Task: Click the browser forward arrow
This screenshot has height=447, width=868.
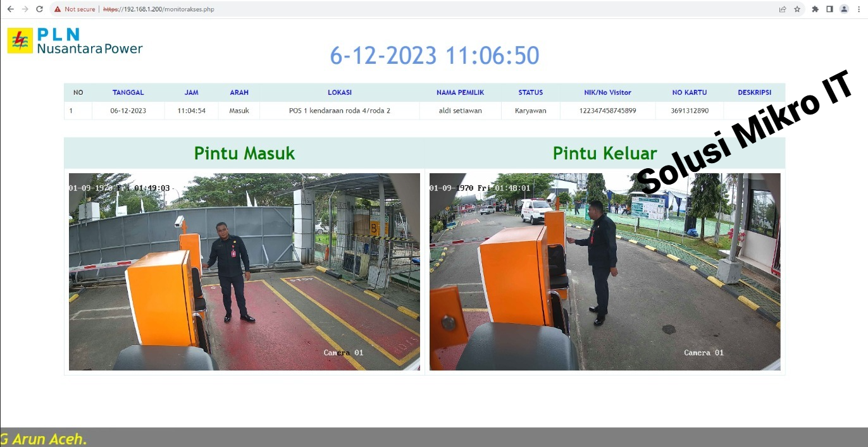Action: click(25, 9)
